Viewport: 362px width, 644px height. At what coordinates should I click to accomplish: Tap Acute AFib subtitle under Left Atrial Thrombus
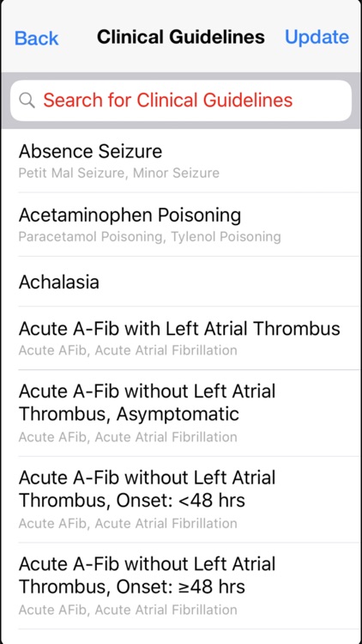point(128,350)
